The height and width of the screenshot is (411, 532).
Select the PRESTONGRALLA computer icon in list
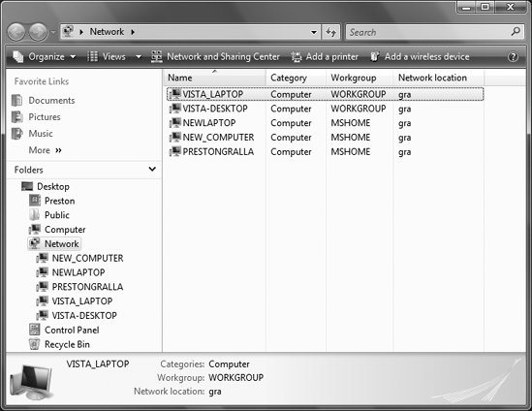pyautogui.click(x=175, y=151)
